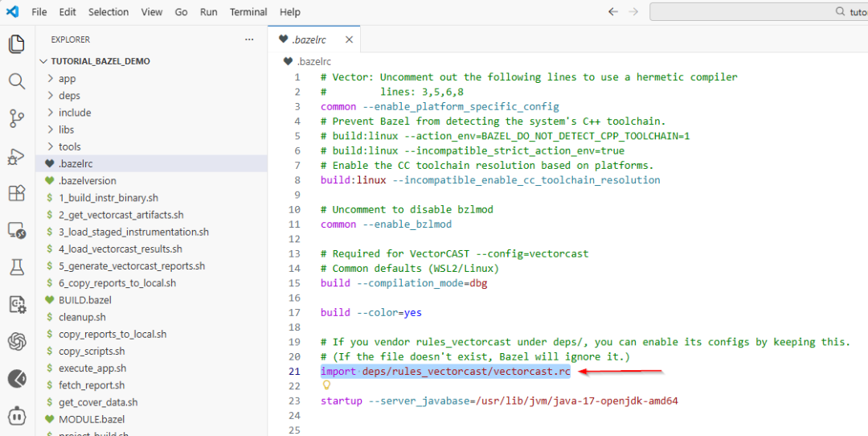
Task: Close the .bazelrc editor tab
Action: point(349,39)
